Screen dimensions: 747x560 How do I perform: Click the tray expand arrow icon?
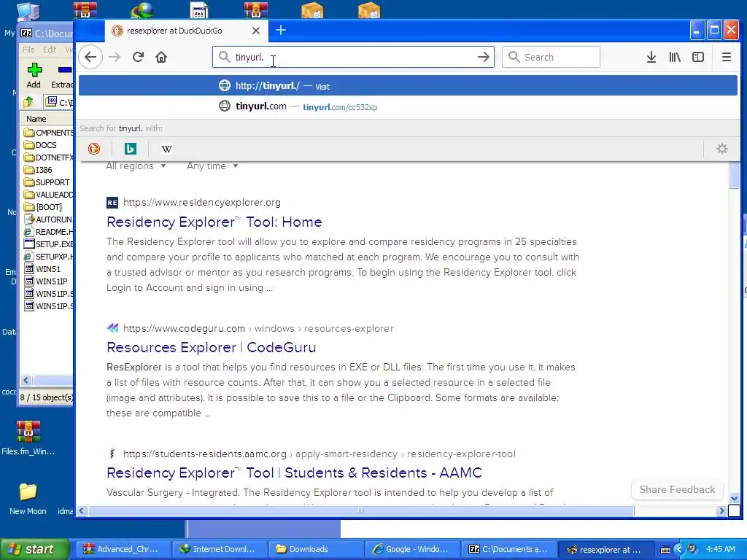(x=679, y=549)
